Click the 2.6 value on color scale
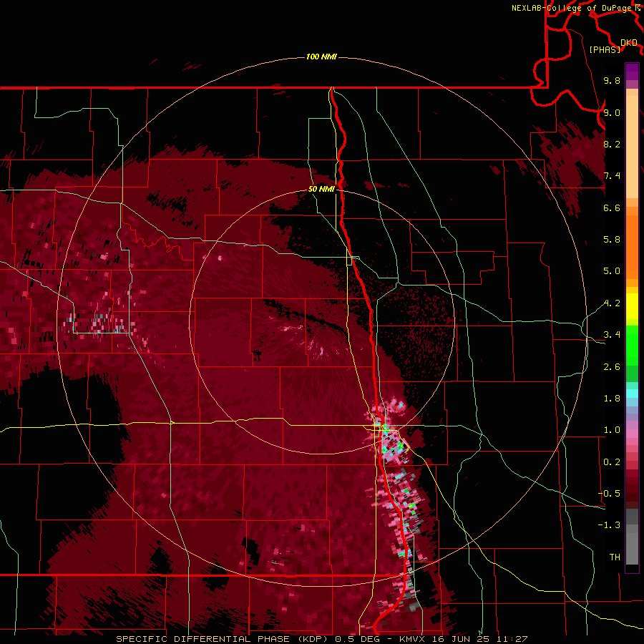Image resolution: width=644 pixels, height=644 pixels. (612, 367)
